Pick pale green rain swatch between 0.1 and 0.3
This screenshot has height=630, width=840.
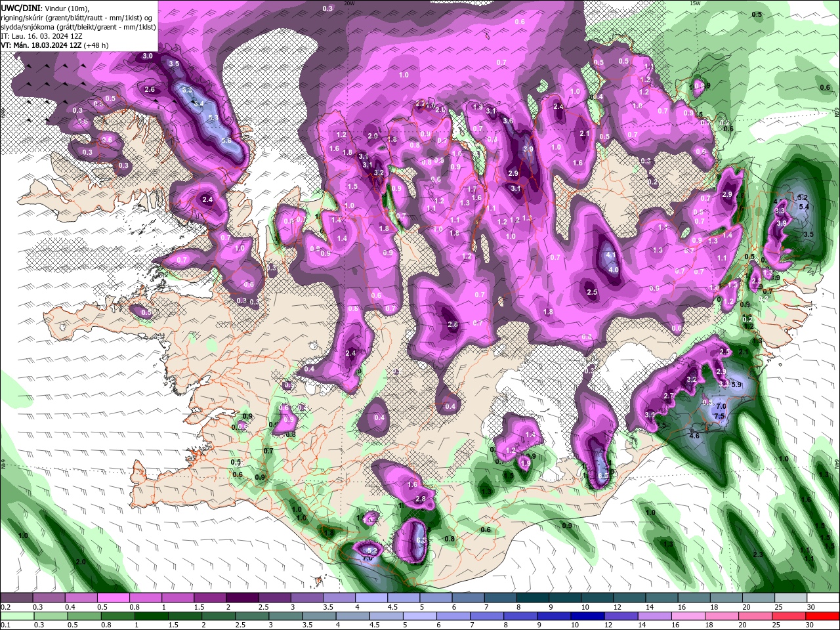(16, 616)
